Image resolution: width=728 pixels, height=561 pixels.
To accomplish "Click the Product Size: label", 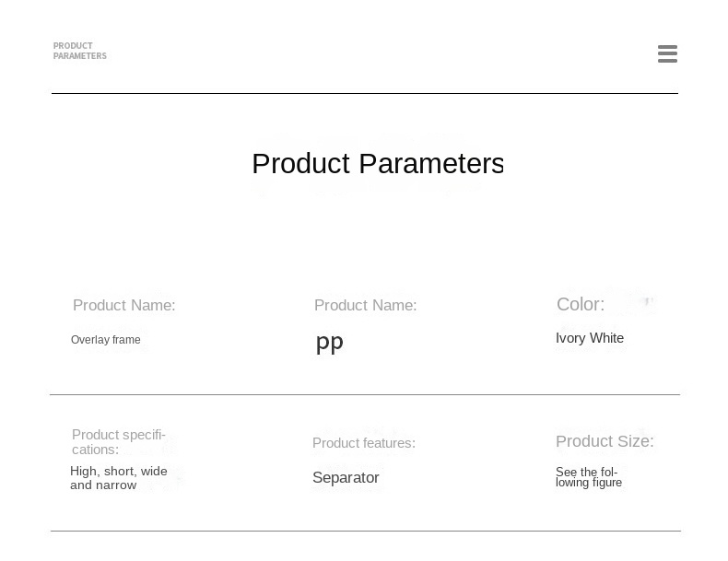I will pyautogui.click(x=605, y=441).
